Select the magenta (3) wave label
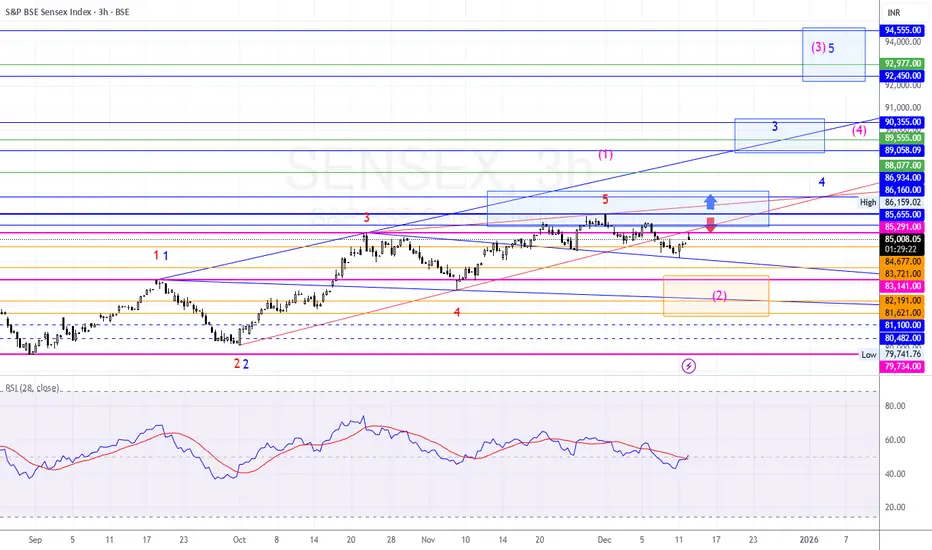Viewport: 932px width, 550px height. tap(818, 47)
